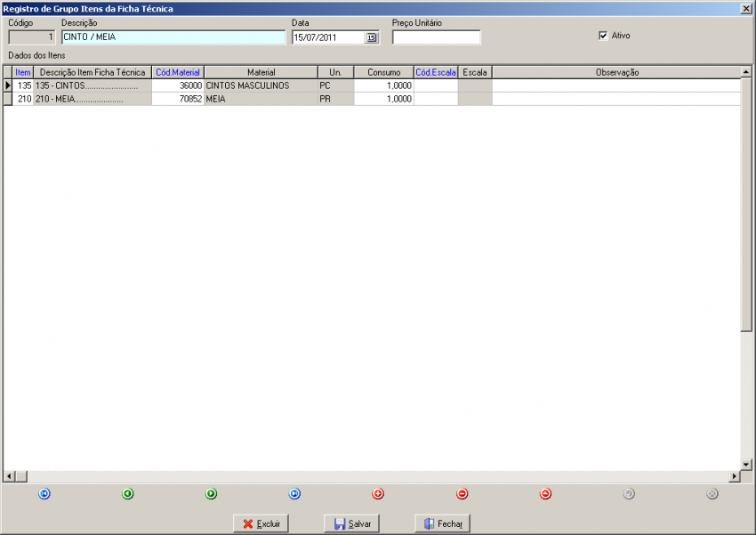Select the MEIA material cell

tap(261, 99)
